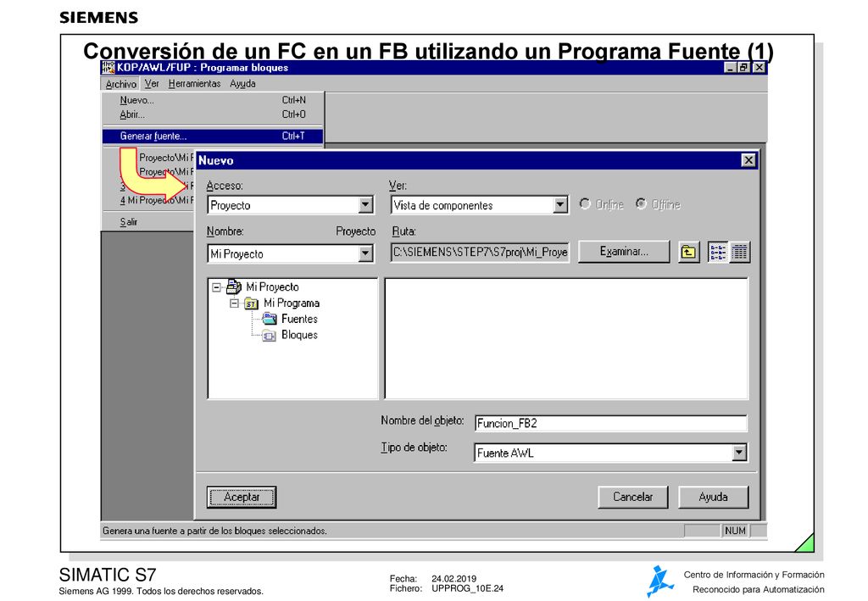Click the Ruta path field

tap(480, 253)
